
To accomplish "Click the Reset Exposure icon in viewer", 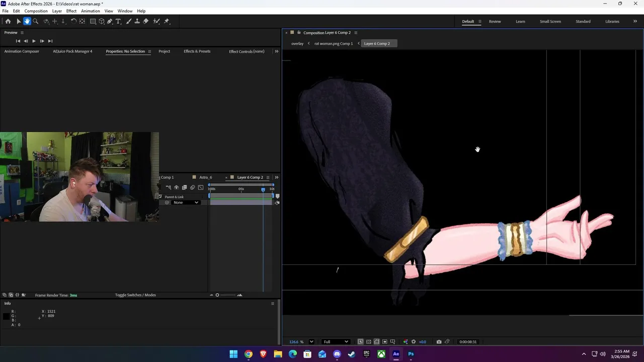I will point(414,342).
